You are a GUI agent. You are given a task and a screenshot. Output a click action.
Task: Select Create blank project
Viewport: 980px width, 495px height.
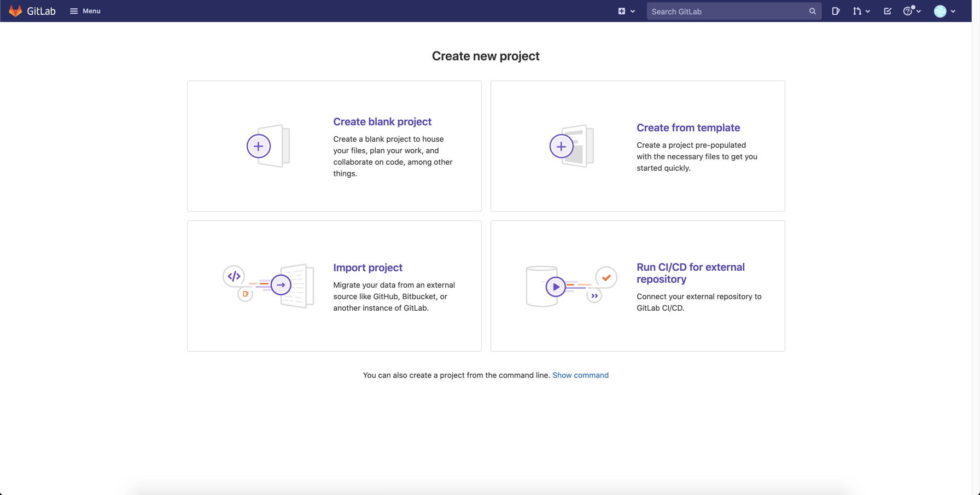[382, 121]
